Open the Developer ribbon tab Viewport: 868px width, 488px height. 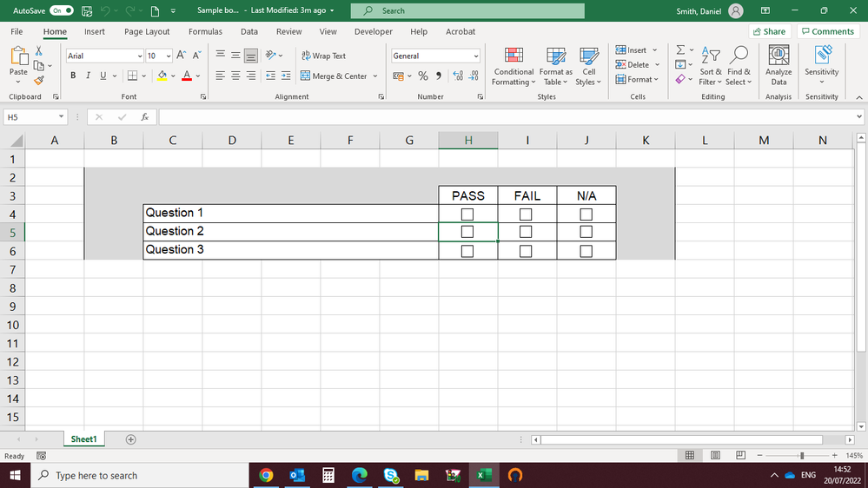pyautogui.click(x=373, y=31)
